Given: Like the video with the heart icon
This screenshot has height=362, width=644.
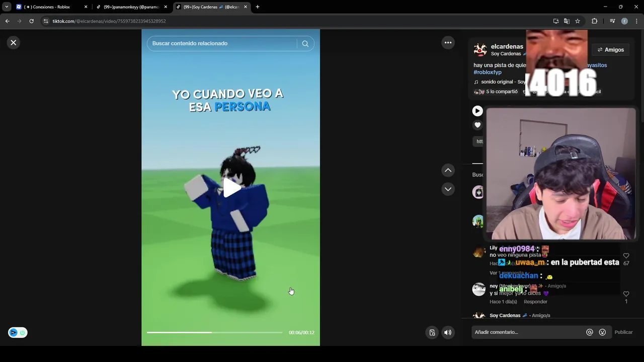Looking at the screenshot, I should (x=477, y=125).
